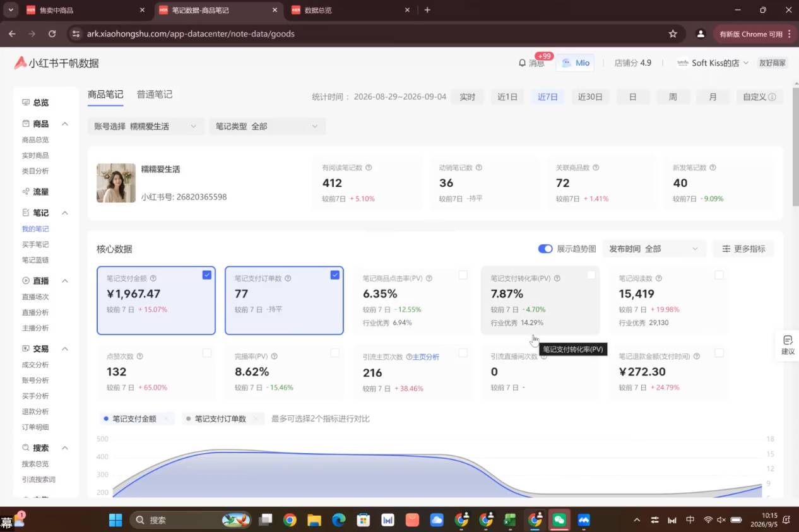Check the 笔记退款金额 card checkbox
This screenshot has height=532, width=799.
coord(719,353)
